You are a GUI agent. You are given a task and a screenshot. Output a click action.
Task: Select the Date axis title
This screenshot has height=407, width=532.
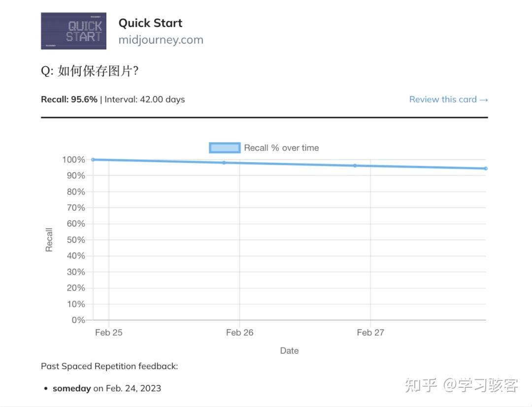click(x=289, y=350)
